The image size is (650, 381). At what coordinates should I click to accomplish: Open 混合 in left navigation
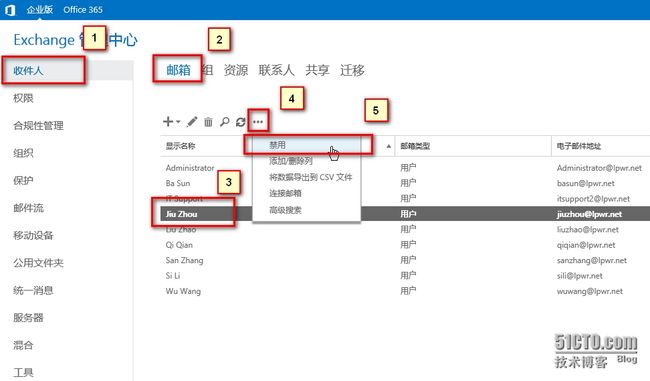coord(23,345)
